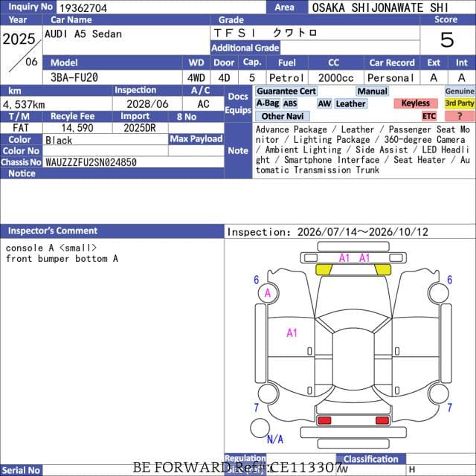This screenshot has height=476, width=476.
Task: Click the recycle fee 14,590
Action: tap(77, 128)
